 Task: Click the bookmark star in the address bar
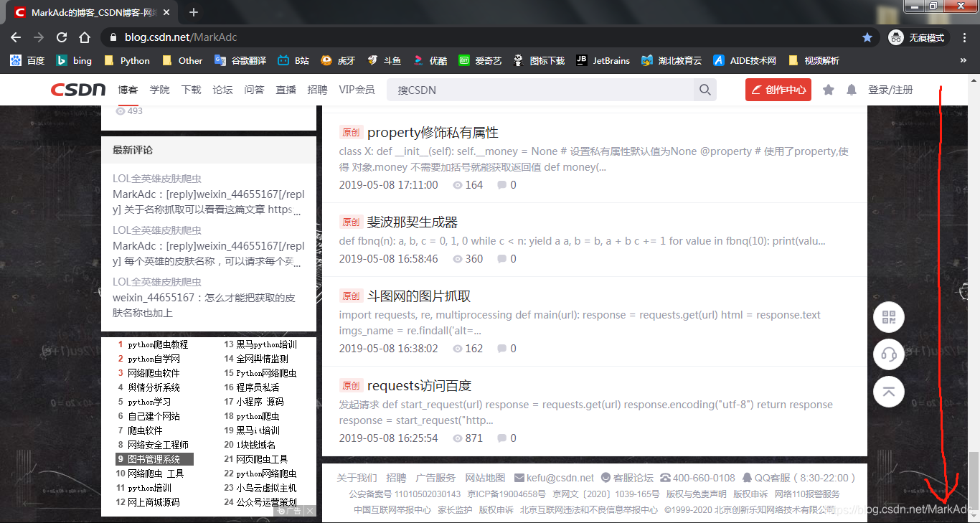point(867,37)
